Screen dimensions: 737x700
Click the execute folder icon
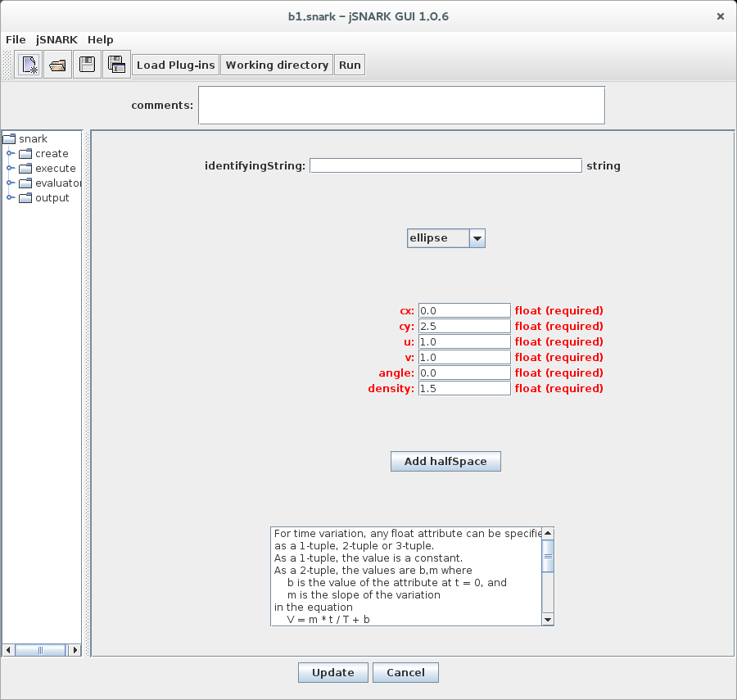25,168
